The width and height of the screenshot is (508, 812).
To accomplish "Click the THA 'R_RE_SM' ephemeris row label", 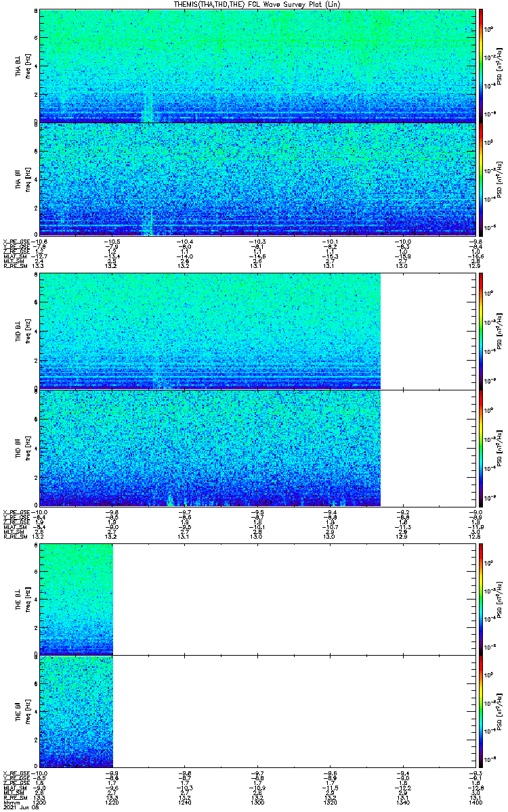I will tap(15, 266).
